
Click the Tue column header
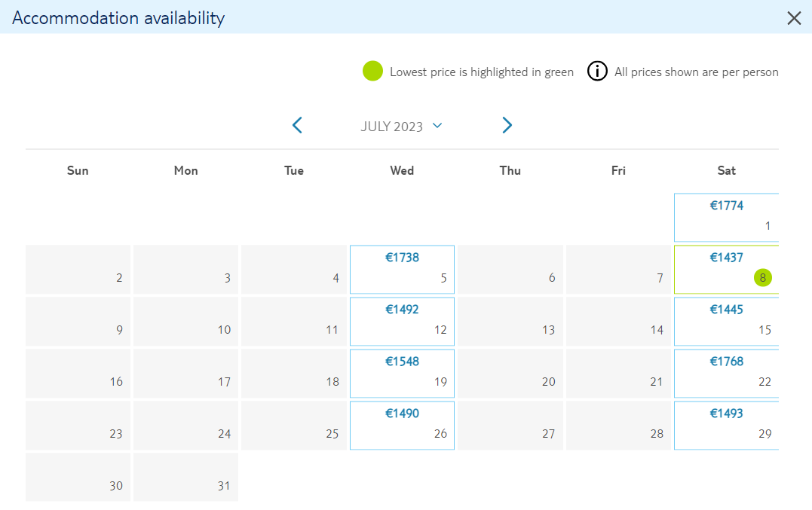coord(293,171)
